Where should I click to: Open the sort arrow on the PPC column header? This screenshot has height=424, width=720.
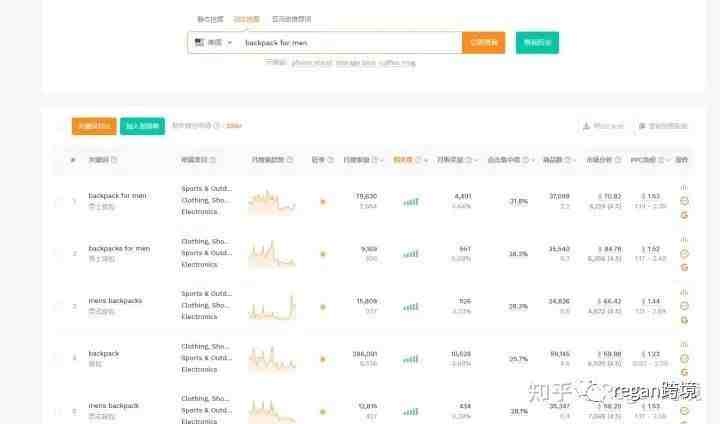pos(669,160)
